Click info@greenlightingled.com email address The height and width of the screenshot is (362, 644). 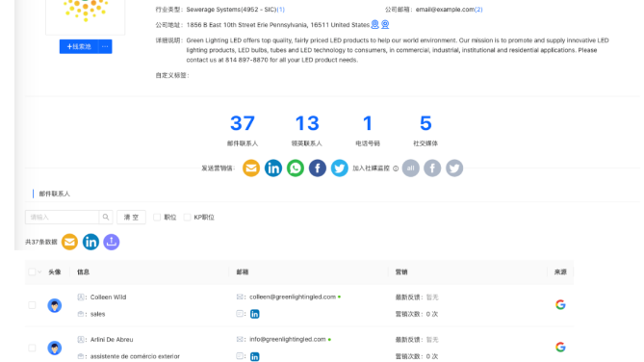[288, 339]
